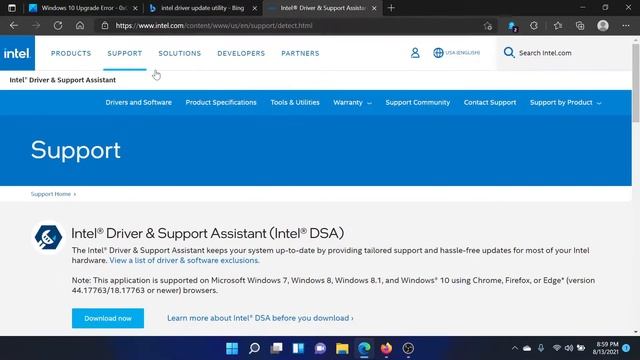The width and height of the screenshot is (640, 360).
Task: Open File Explorer from the taskbar
Action: (x=342, y=348)
